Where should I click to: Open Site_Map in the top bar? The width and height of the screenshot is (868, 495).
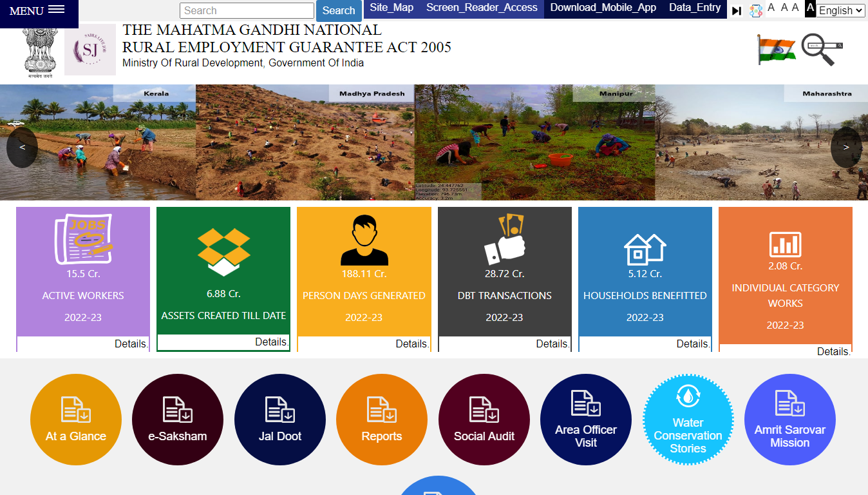click(392, 8)
